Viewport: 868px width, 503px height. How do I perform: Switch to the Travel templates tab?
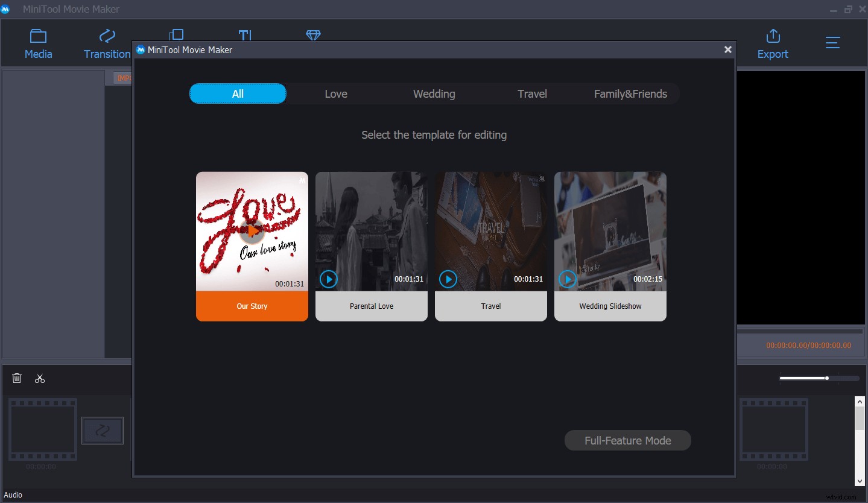click(532, 93)
